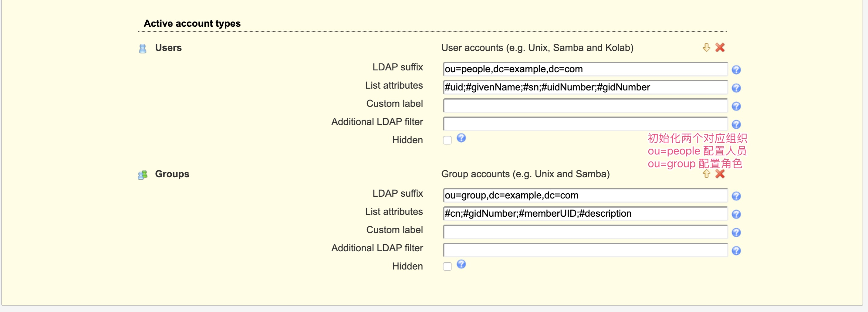Click the Users account type icon
Screen dimensions: 868x312
pos(143,49)
